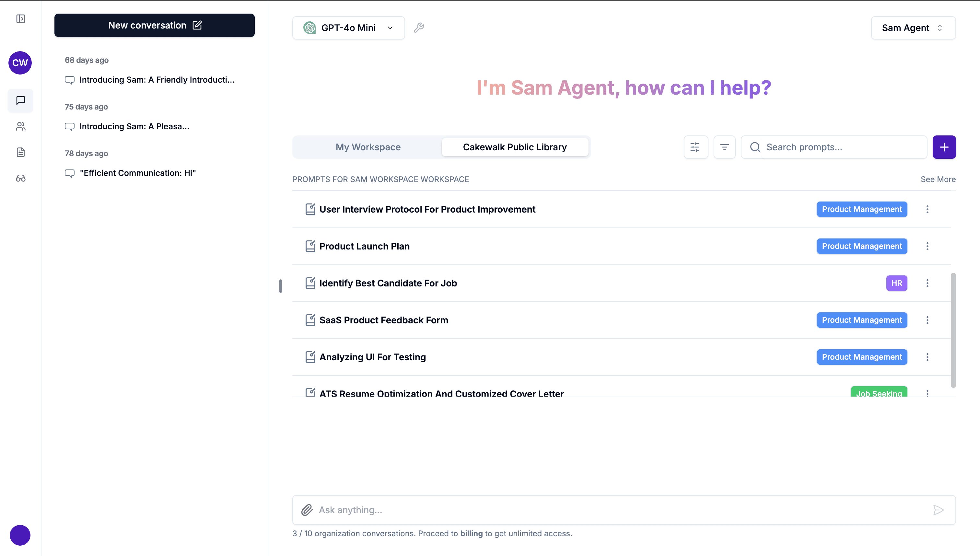Select the Cakewalk Public Library tab
This screenshot has height=556, width=980.
514,147
